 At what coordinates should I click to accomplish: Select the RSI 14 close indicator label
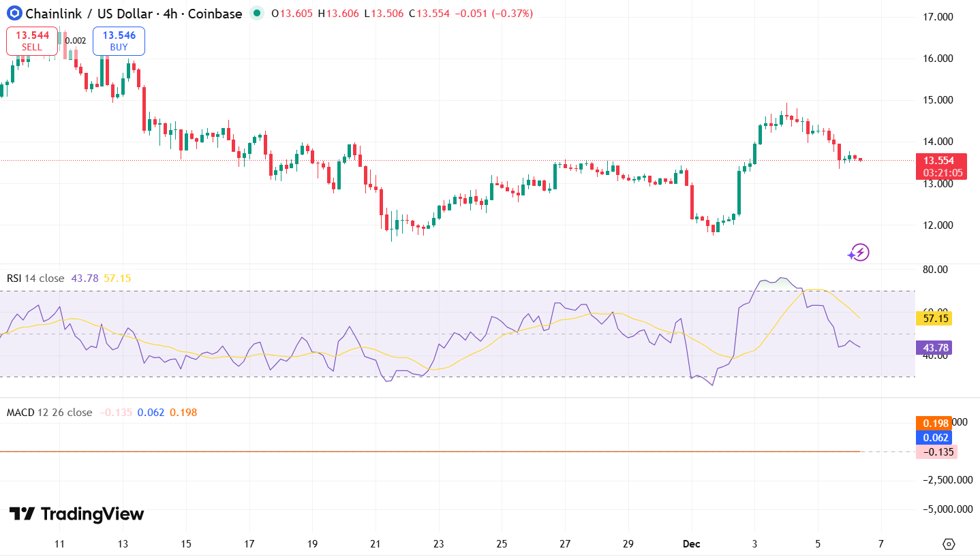coord(37,278)
